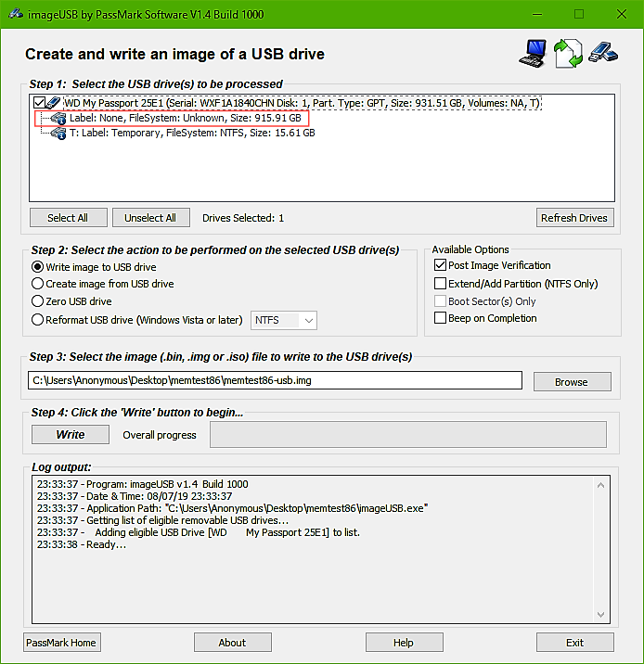
Task: Click volume icon of T: Temporary partition
Action: tap(59, 134)
